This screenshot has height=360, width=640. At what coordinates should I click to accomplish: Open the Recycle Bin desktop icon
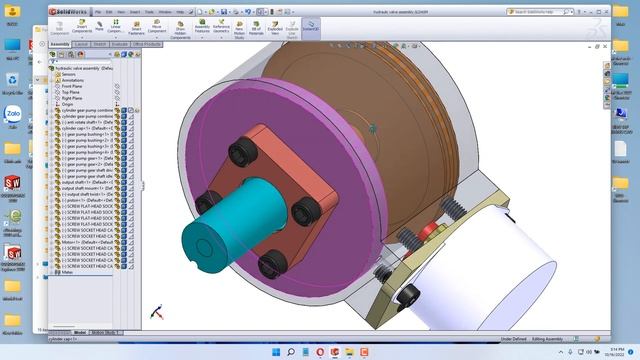(12, 83)
